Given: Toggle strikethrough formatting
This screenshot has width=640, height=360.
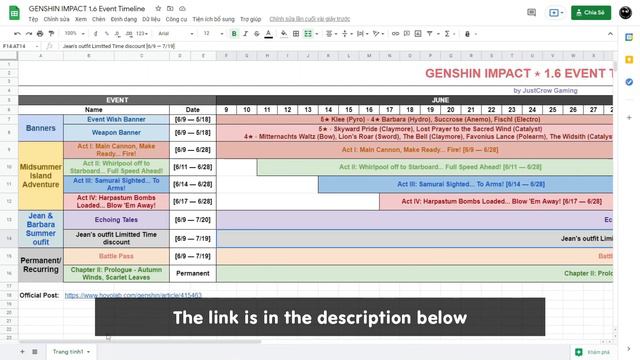Looking at the screenshot, I should [x=256, y=33].
